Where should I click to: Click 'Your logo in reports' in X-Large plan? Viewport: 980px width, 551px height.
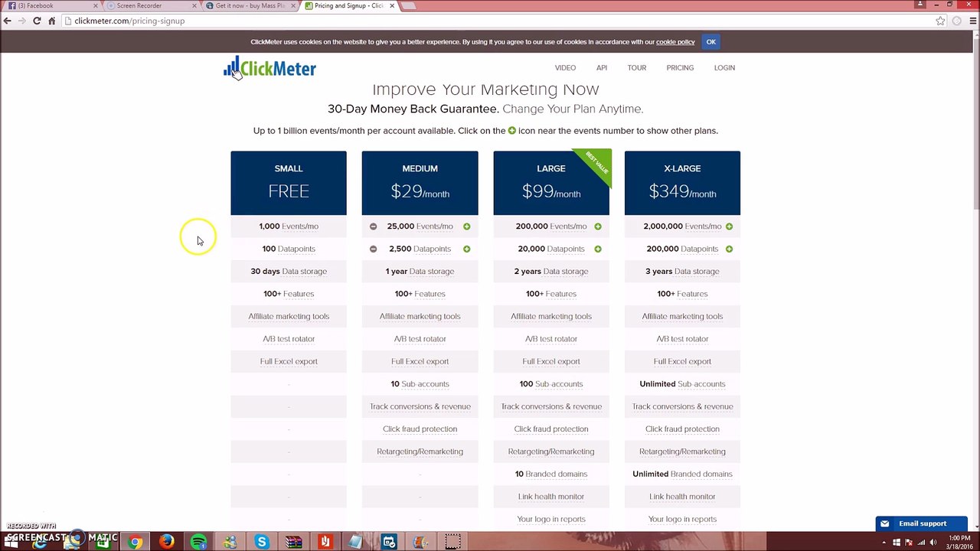pyautogui.click(x=682, y=520)
